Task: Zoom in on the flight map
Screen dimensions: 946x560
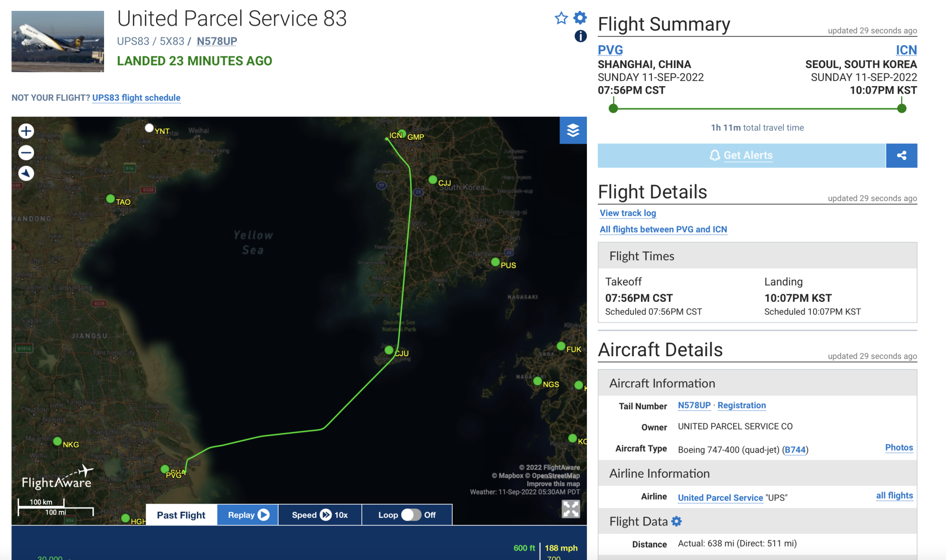Action: (x=26, y=131)
